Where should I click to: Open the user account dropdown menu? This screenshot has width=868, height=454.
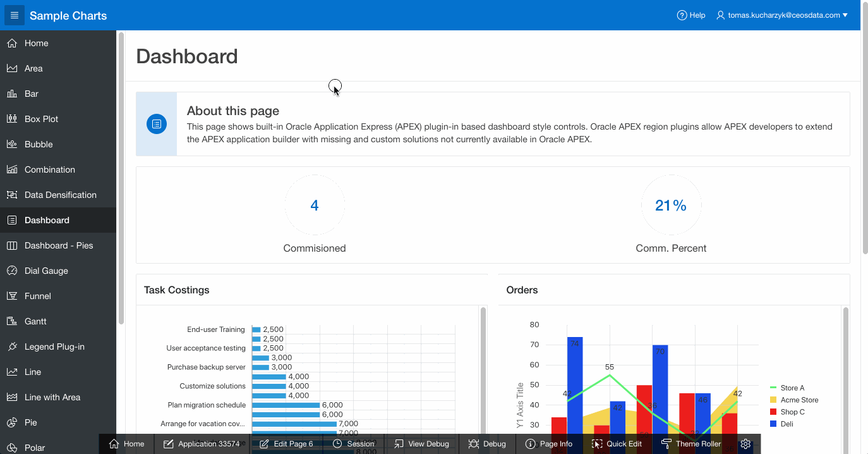[782, 15]
